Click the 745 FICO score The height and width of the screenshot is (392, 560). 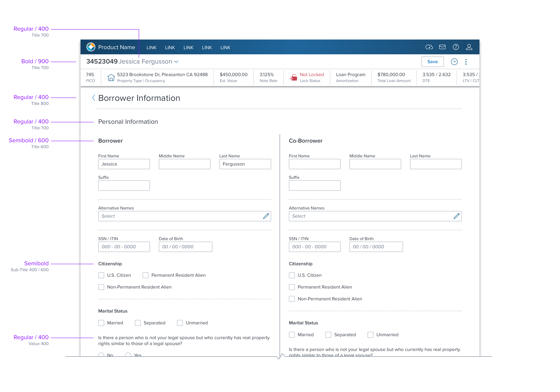point(90,77)
